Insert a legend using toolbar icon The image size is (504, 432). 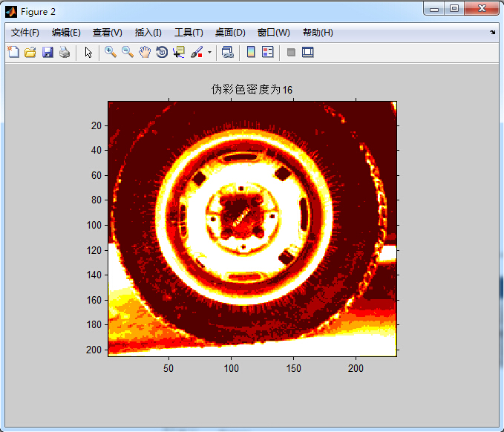coord(268,52)
